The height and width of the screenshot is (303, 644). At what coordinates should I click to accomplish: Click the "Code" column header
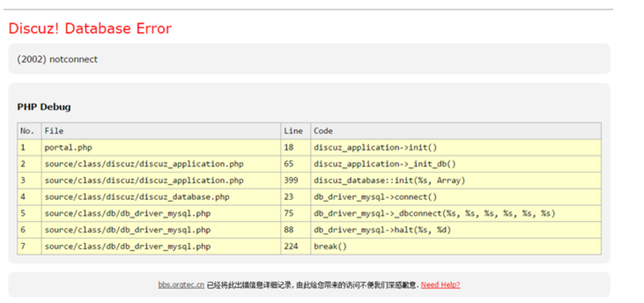point(323,131)
